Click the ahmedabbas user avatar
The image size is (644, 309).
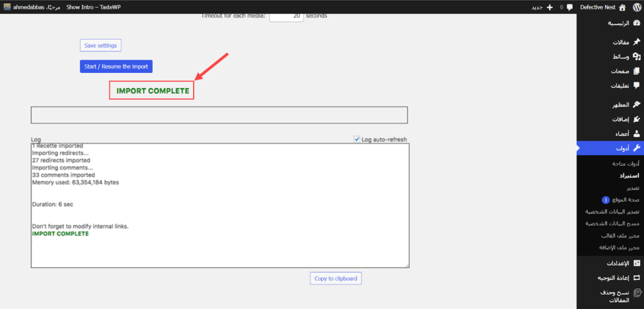[7, 7]
